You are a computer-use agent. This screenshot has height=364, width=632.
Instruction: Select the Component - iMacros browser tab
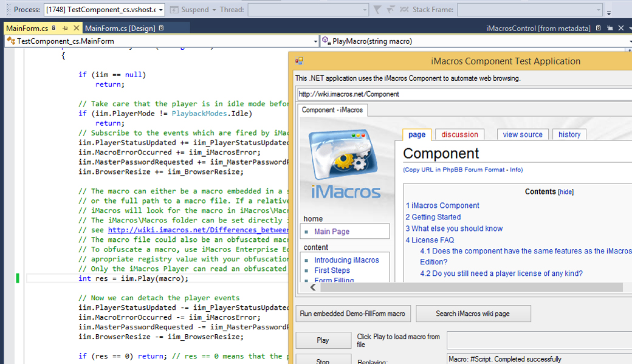point(332,110)
